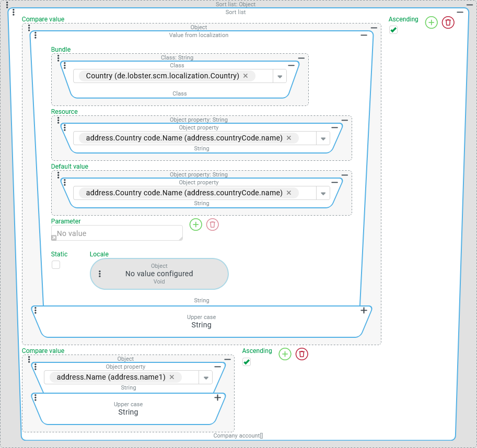The height and width of the screenshot is (448, 477).
Task: Collapse the Value from localization block
Action: pyautogui.click(x=364, y=35)
